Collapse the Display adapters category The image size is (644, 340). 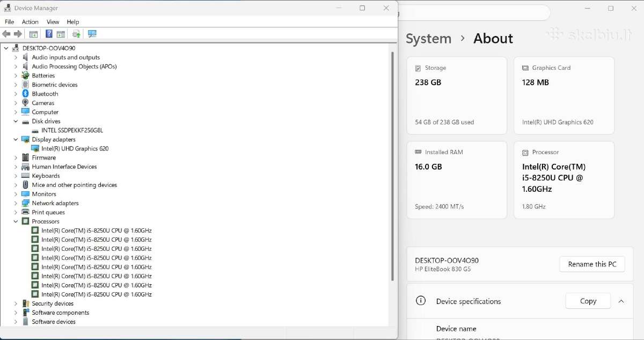point(16,139)
